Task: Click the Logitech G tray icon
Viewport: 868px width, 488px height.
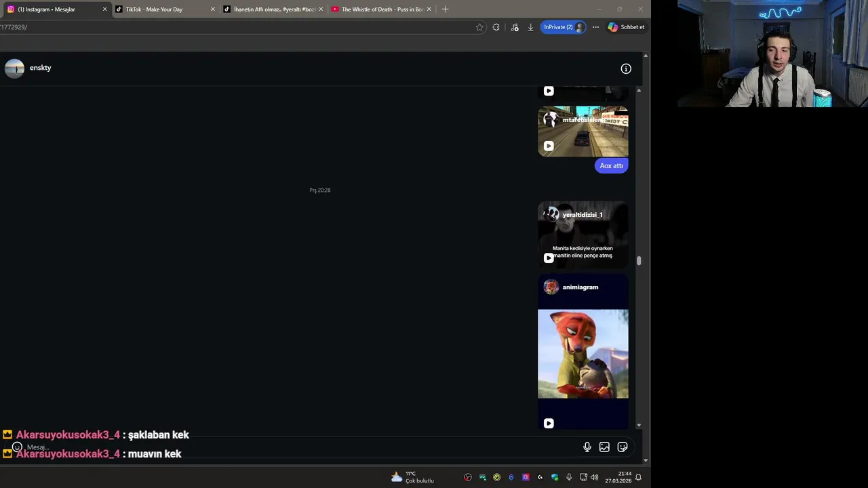Action: pyautogui.click(x=540, y=477)
